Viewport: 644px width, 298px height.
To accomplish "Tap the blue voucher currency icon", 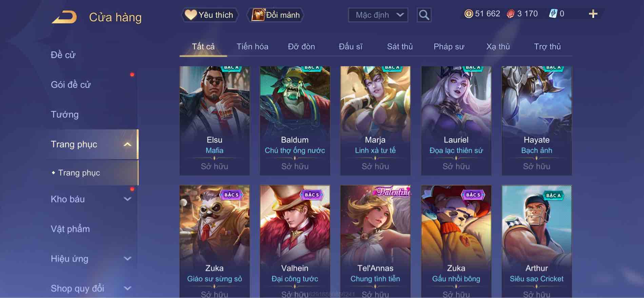I will click(553, 14).
